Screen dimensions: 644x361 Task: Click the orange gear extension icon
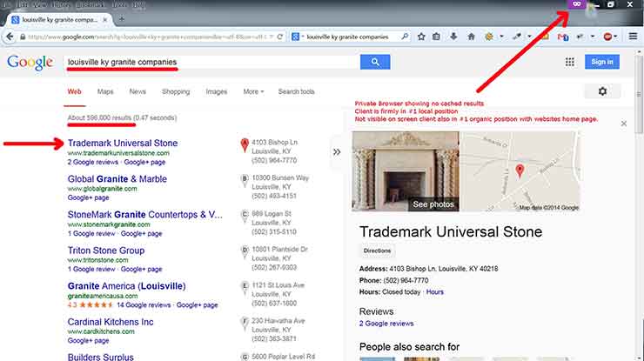(489, 37)
